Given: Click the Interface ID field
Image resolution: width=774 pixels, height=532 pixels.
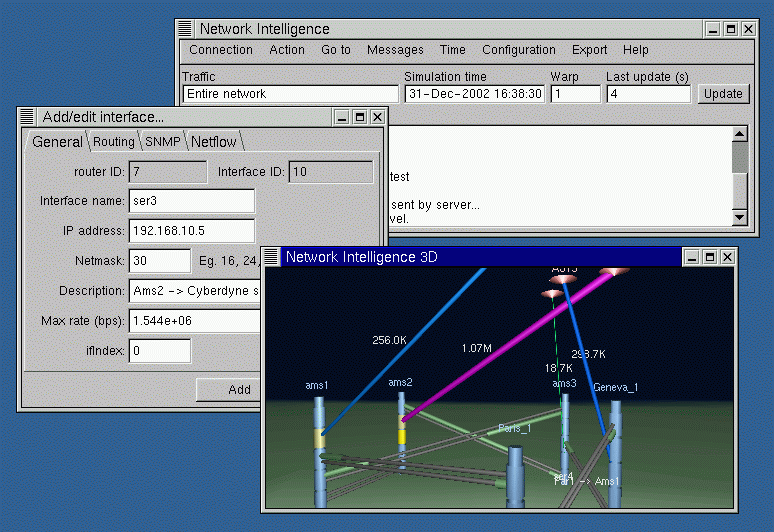Looking at the screenshot, I should tap(331, 172).
